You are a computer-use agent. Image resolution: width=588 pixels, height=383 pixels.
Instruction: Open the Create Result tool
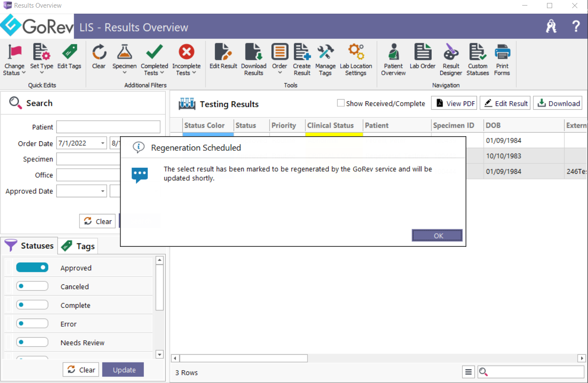pos(302,60)
